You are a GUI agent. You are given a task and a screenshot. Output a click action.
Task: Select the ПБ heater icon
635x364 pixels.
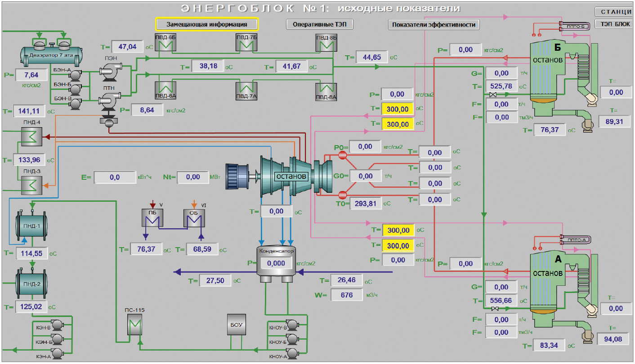152,219
